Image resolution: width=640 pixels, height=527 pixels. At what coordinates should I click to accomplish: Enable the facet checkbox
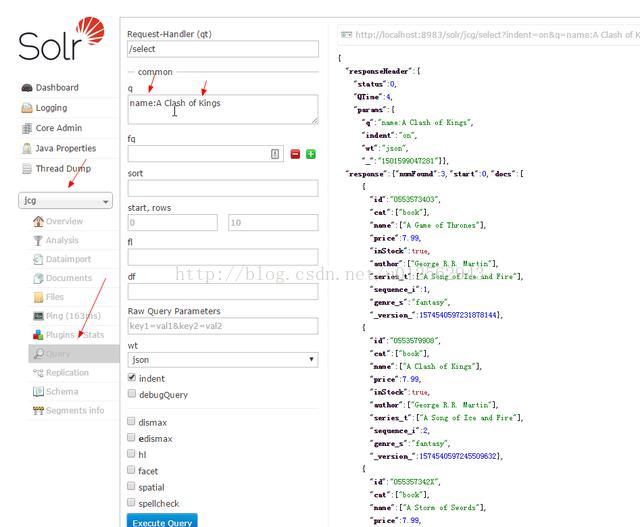(x=131, y=470)
